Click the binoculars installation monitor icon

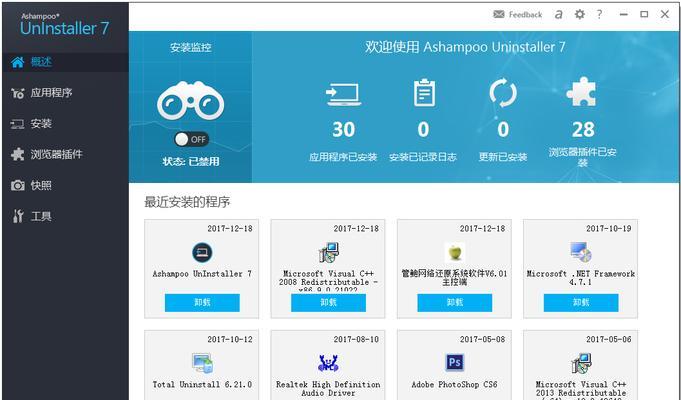(191, 101)
